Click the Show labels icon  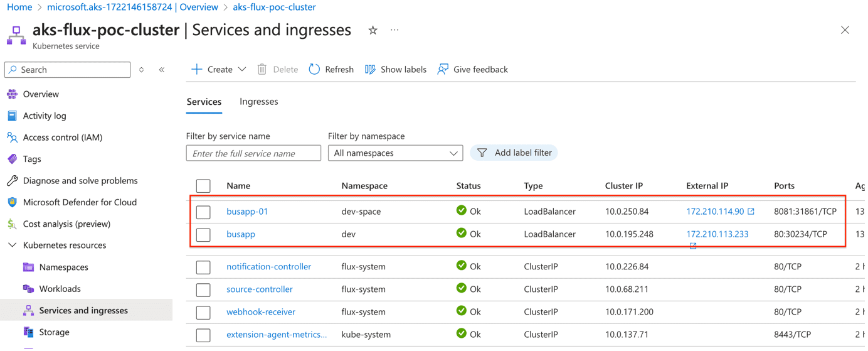pos(370,69)
